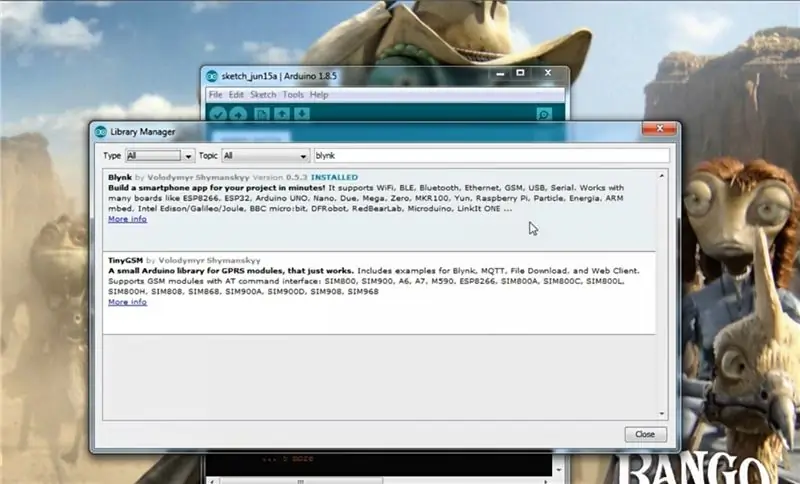
Task: Open More info link for TinyGSM library
Action: click(128, 302)
